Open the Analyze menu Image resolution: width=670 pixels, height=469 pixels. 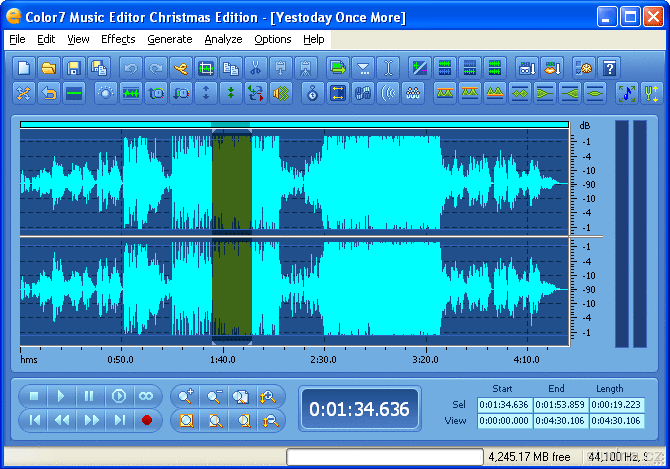pos(223,39)
